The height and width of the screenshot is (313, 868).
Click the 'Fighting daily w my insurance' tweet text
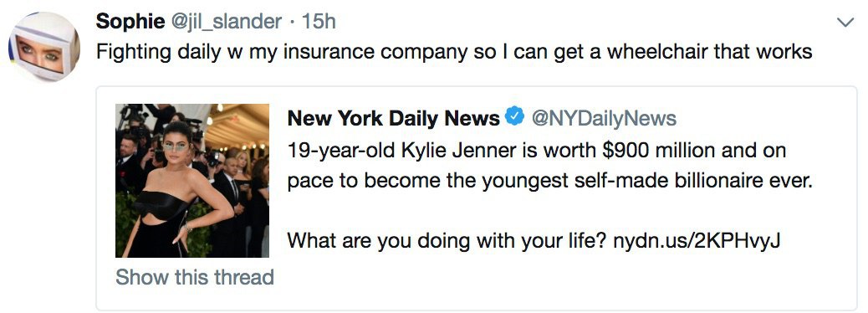tap(454, 52)
